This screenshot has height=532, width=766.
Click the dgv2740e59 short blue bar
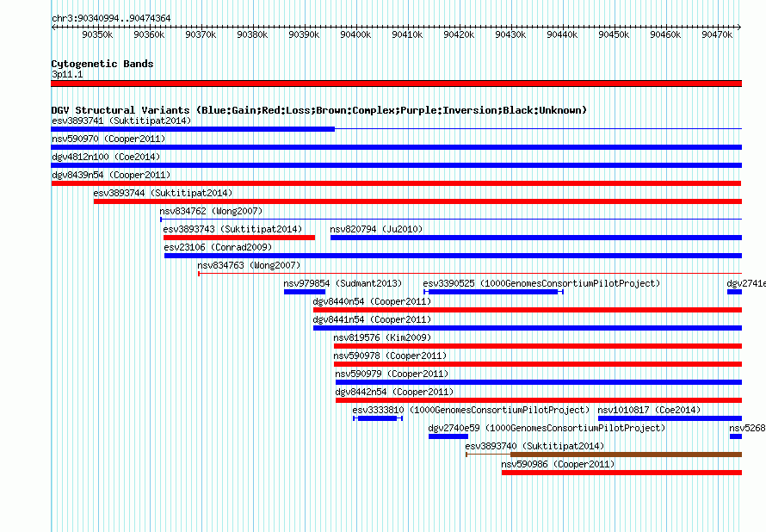coord(448,436)
